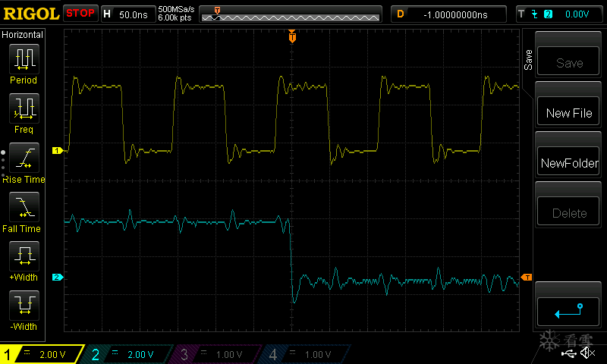607x364 pixels.
Task: Select the Rise Time measurement icon
Action: [x=24, y=158]
